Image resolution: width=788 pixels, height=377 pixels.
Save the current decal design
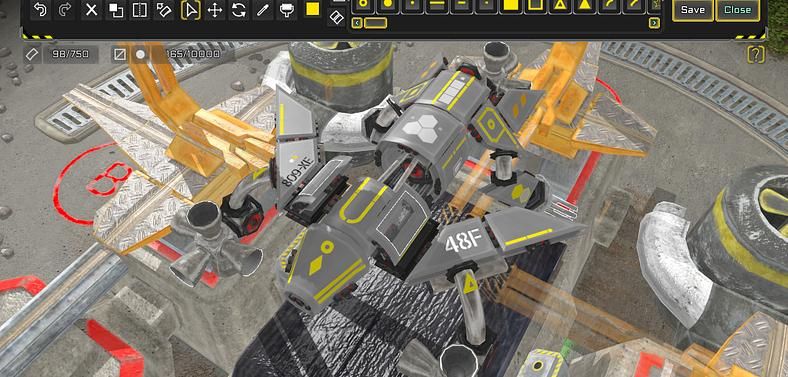tap(693, 10)
